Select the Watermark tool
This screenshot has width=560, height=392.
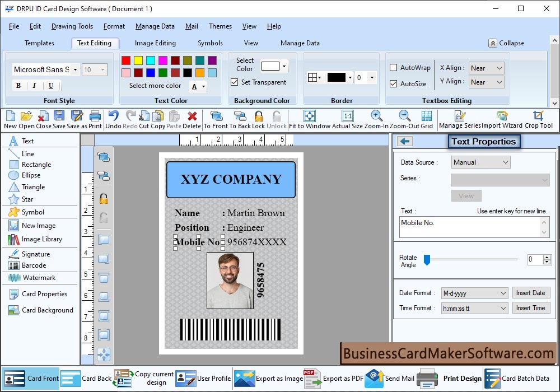tap(32, 278)
